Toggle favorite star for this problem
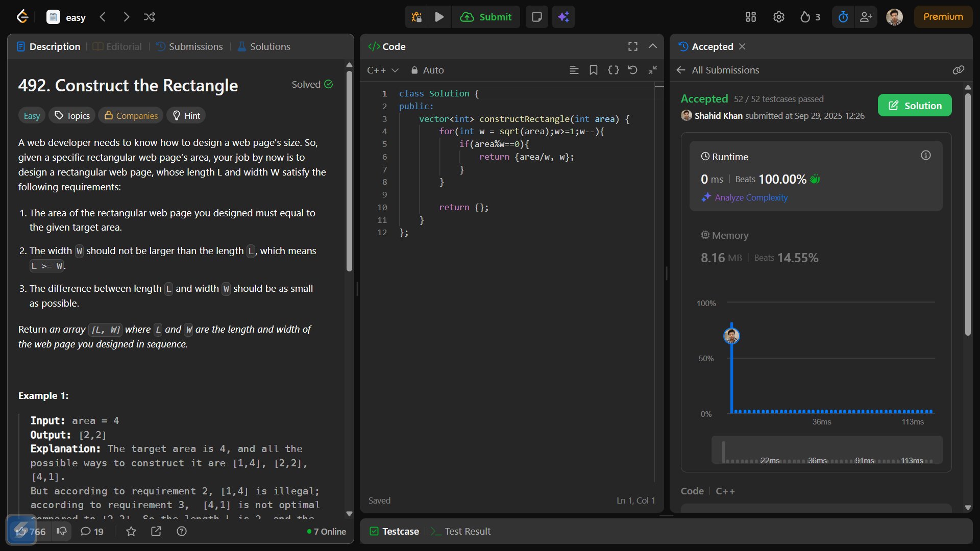 coord(131,531)
